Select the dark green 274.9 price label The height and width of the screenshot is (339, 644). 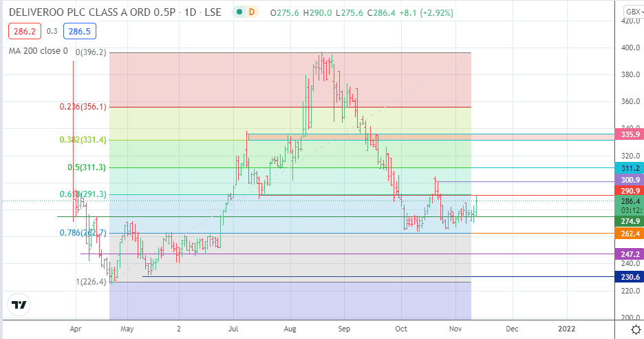click(630, 221)
